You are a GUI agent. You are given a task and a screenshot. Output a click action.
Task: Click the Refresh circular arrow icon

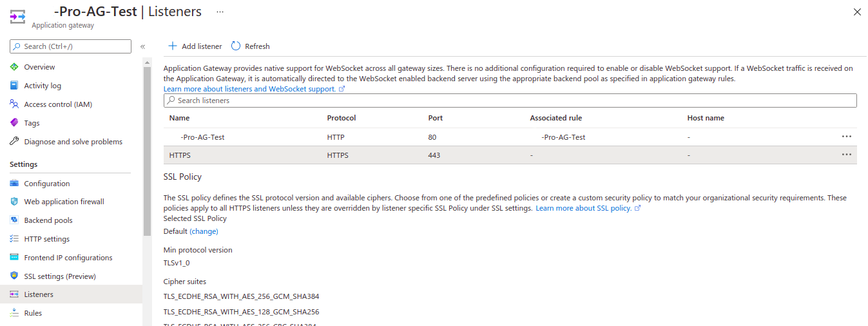point(236,46)
